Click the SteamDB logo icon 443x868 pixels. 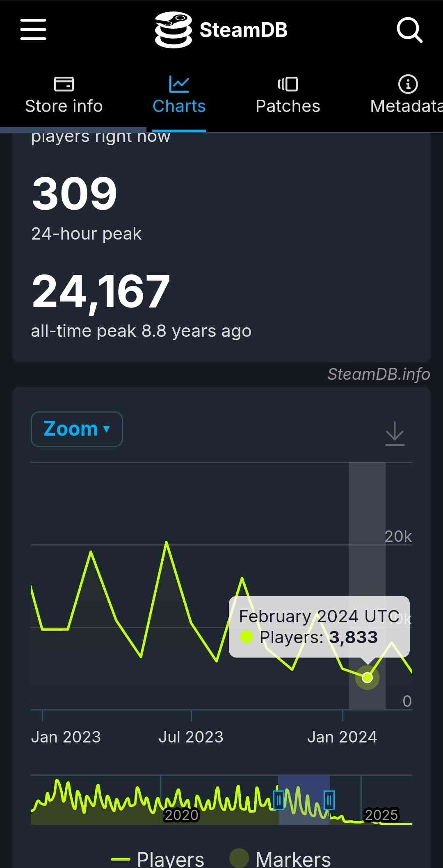click(173, 30)
